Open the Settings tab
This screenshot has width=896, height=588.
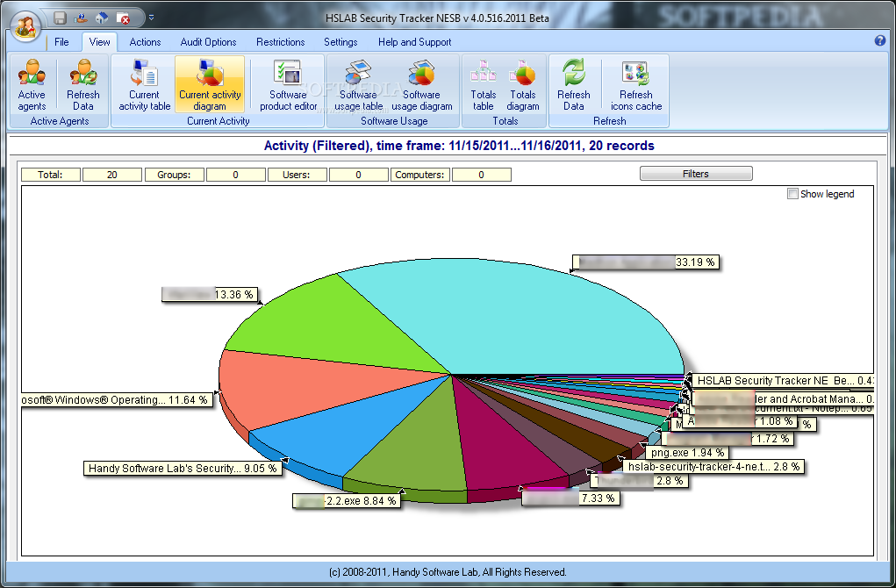click(340, 42)
